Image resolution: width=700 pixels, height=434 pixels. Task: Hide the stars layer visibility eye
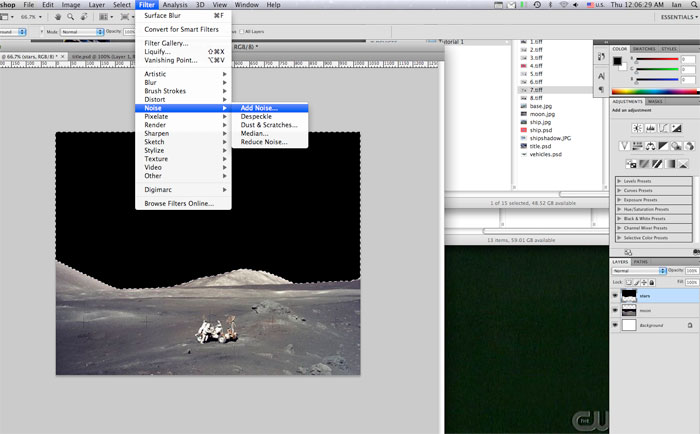(614, 297)
